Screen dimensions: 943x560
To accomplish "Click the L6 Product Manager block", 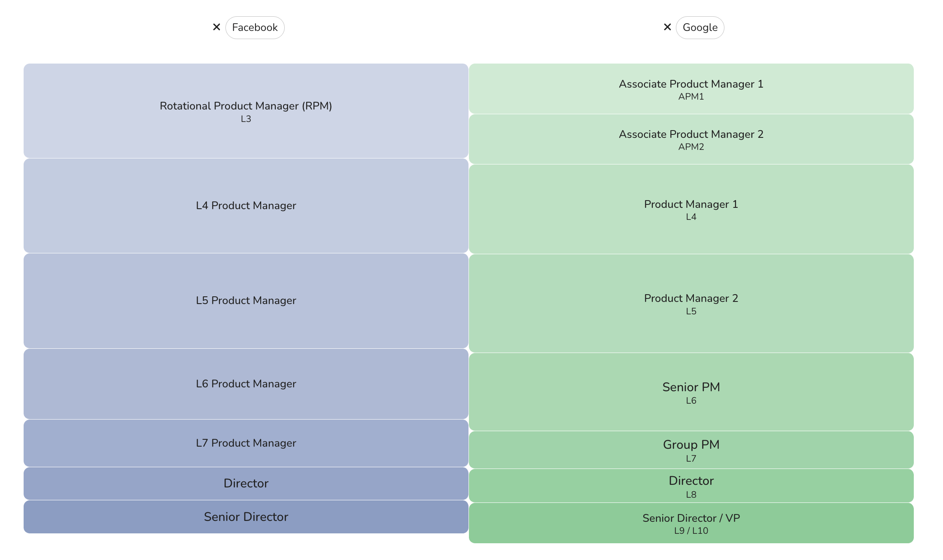I will pyautogui.click(x=246, y=384).
